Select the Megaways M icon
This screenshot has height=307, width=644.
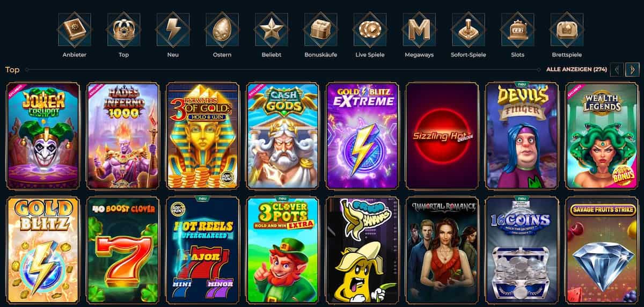(x=419, y=30)
